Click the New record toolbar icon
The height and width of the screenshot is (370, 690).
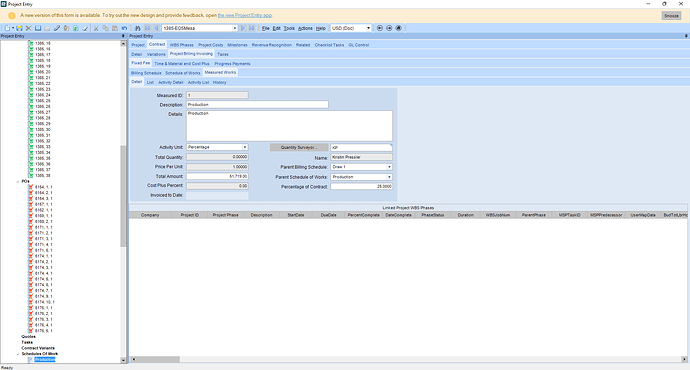click(x=7, y=28)
